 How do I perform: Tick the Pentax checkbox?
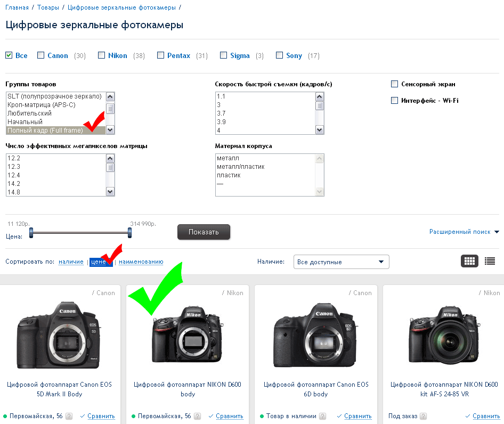tap(160, 55)
